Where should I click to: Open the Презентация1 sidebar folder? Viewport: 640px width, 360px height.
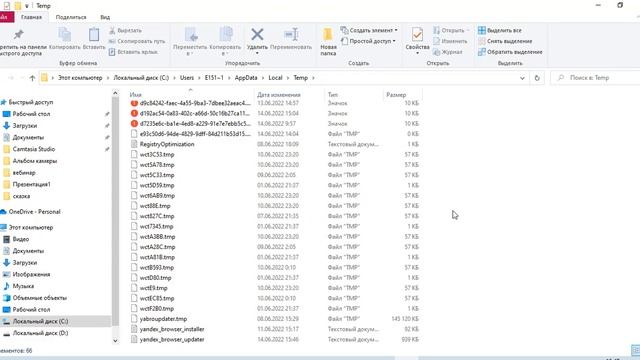31,184
